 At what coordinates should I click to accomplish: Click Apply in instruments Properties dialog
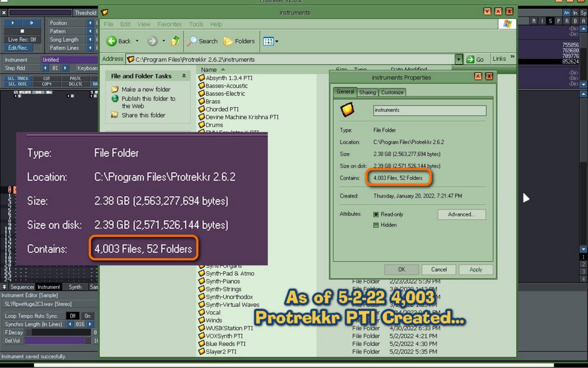tap(476, 270)
